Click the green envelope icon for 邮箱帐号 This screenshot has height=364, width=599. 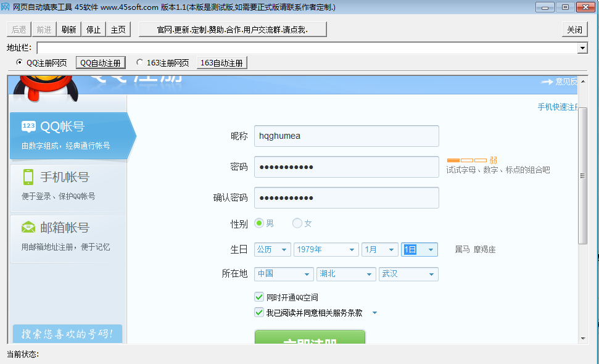pos(28,227)
